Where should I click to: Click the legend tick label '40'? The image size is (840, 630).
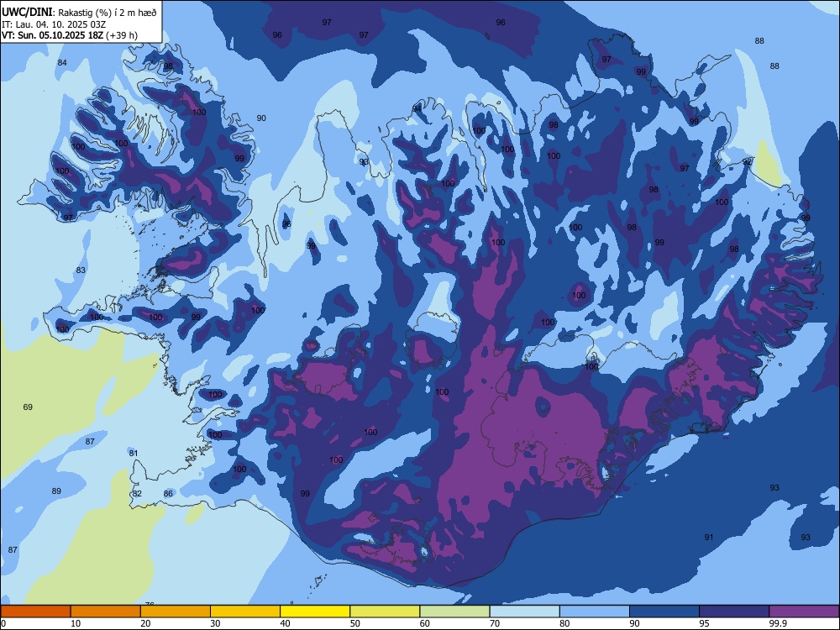[x=286, y=623]
